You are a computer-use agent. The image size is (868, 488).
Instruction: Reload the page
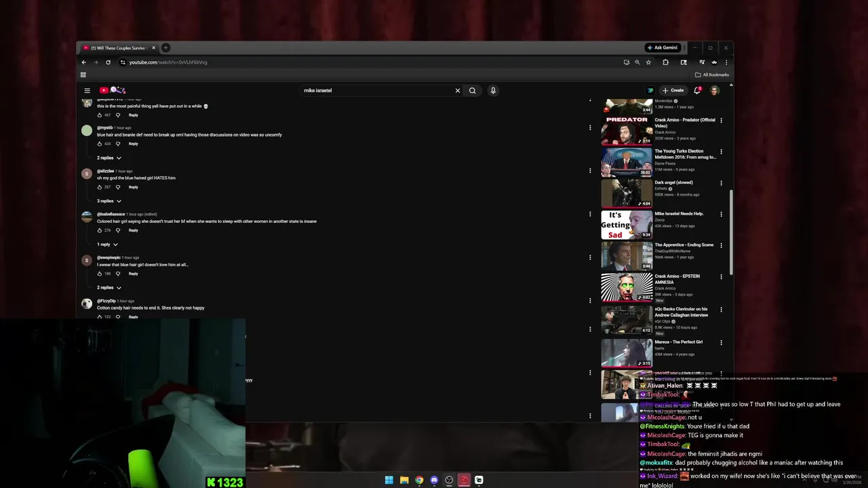pyautogui.click(x=108, y=62)
